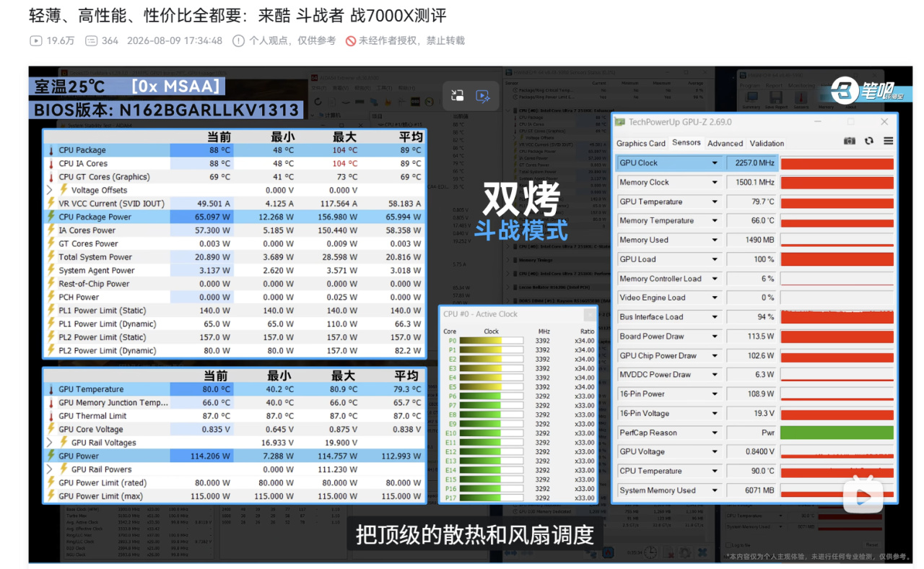Image resolution: width=924 pixels, height=569 pixels.
Task: Click the view count icon showing 19.6万
Action: coord(35,41)
